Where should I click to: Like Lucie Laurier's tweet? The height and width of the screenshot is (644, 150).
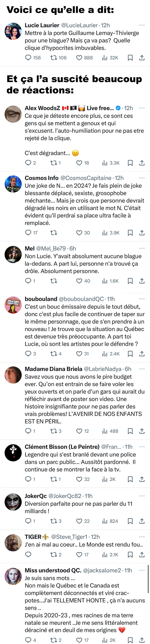pyautogui.click(x=79, y=58)
